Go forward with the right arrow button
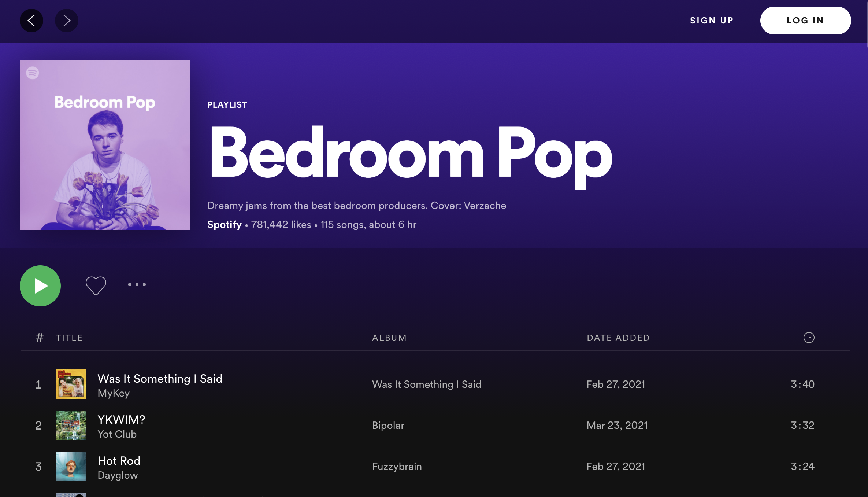The height and width of the screenshot is (497, 868). (x=67, y=21)
